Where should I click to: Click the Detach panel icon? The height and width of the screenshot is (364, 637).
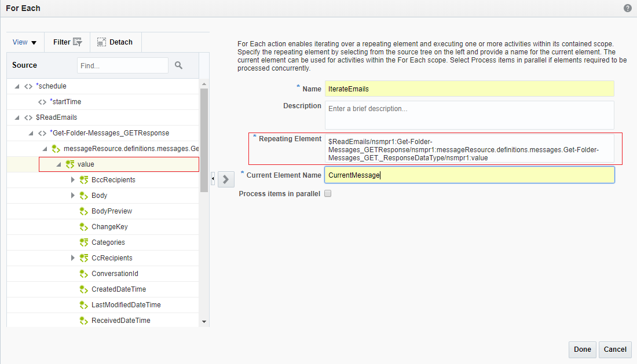click(101, 42)
